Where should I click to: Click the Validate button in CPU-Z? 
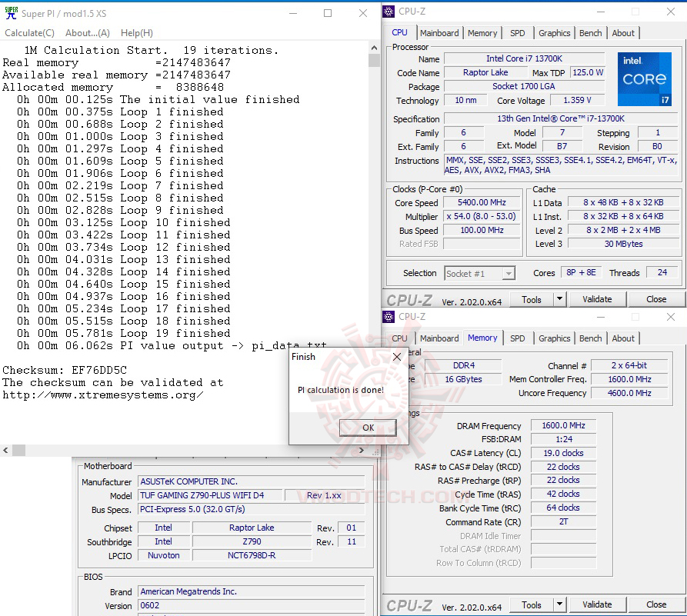(x=597, y=299)
